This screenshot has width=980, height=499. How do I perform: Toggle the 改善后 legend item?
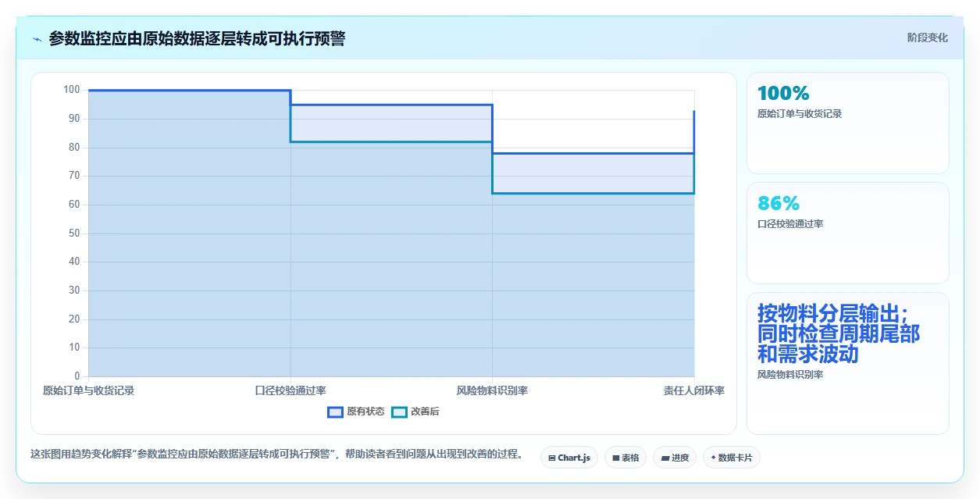415,412
